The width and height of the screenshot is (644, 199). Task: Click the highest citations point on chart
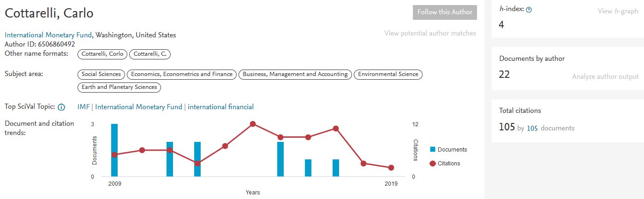253,124
